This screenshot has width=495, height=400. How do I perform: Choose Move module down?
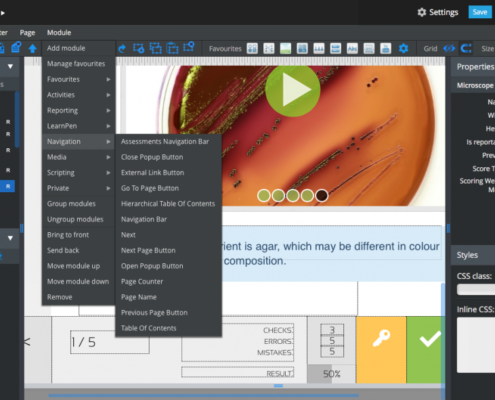pos(79,282)
